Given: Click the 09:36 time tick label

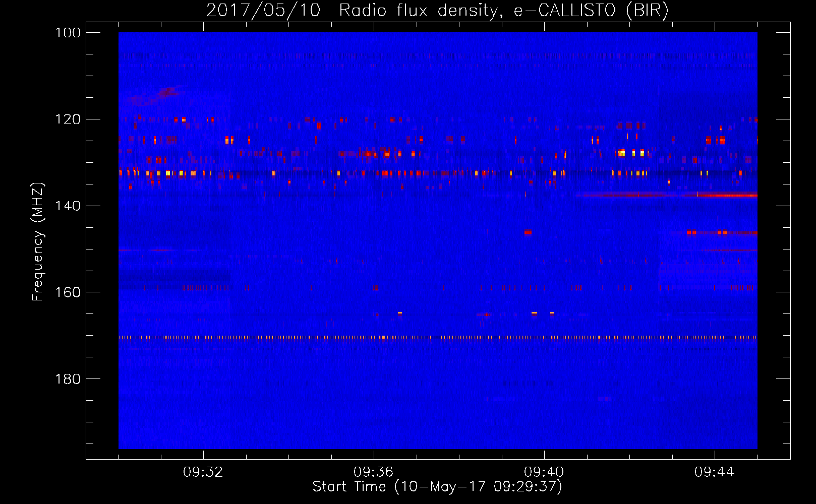Looking at the screenshot, I should coord(374,472).
